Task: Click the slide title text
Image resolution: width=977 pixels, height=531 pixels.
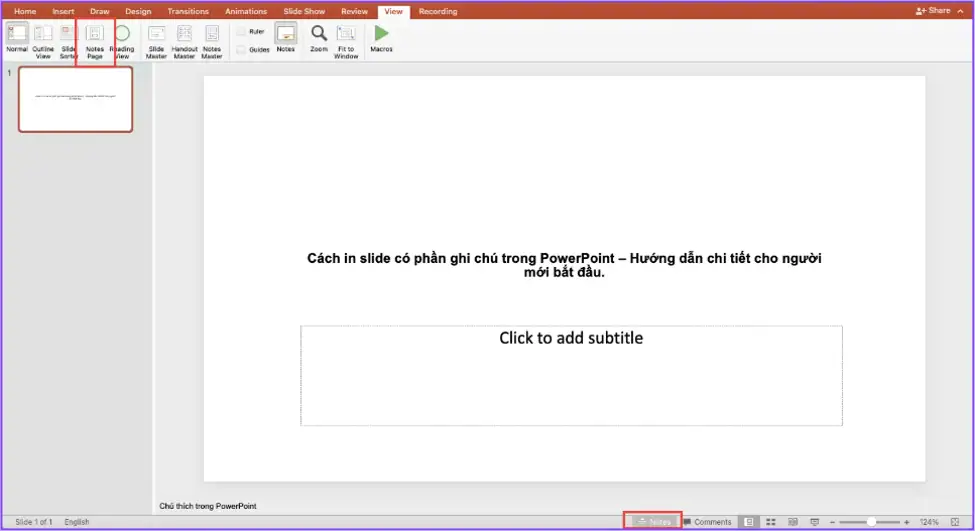Action: [564, 265]
